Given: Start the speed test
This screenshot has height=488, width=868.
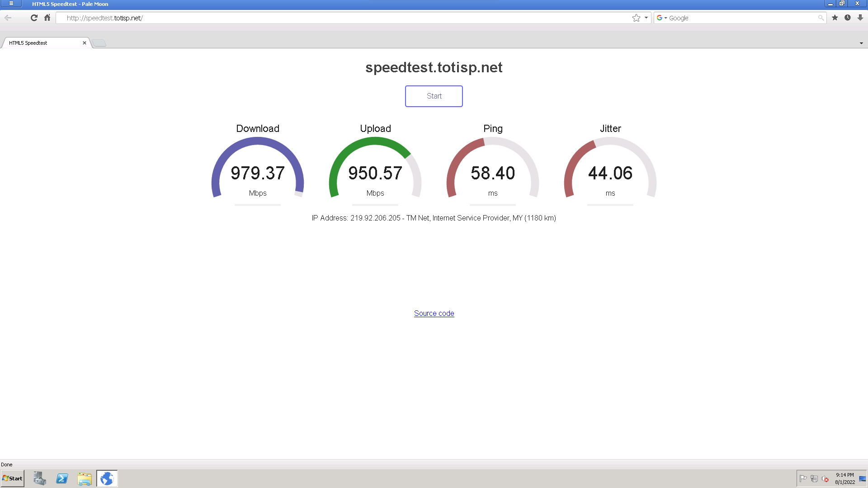Looking at the screenshot, I should pyautogui.click(x=434, y=96).
